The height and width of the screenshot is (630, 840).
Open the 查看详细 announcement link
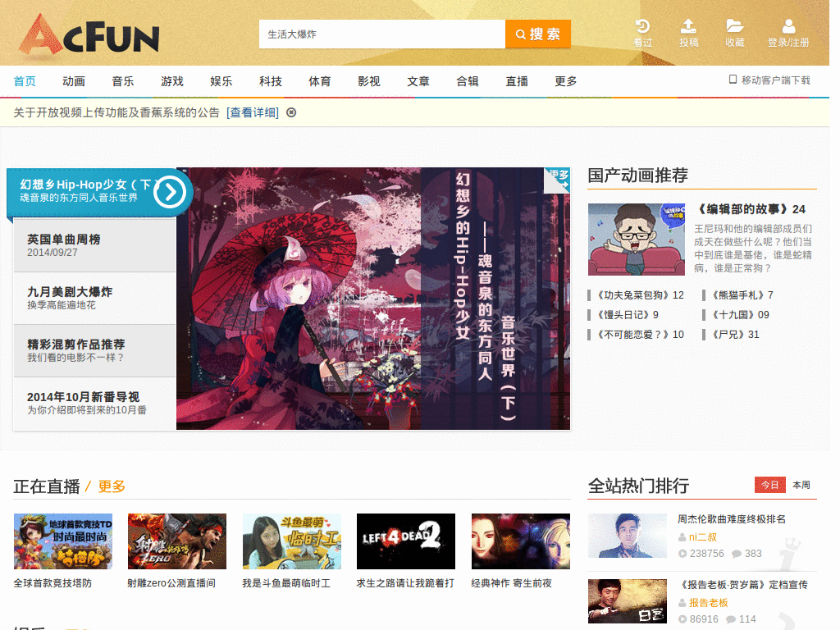coord(254,112)
